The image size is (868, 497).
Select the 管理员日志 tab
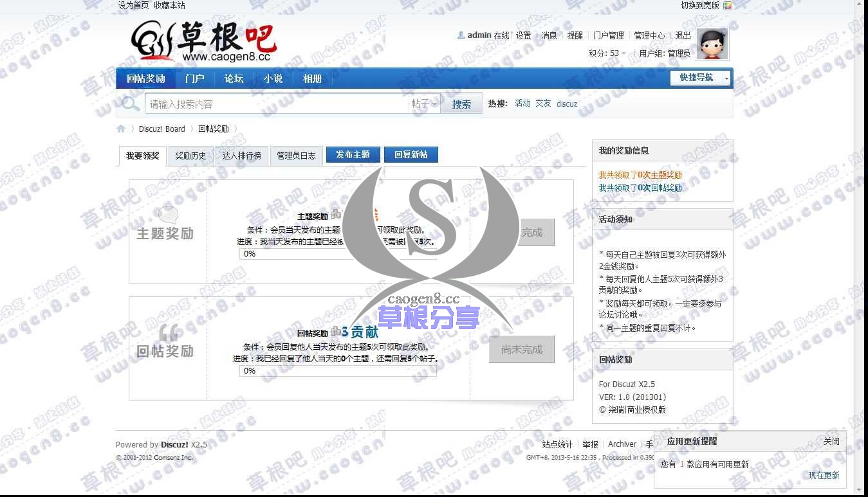click(x=296, y=156)
